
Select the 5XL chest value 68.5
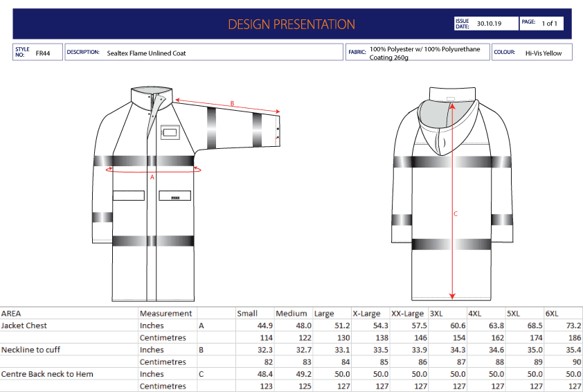535,326
